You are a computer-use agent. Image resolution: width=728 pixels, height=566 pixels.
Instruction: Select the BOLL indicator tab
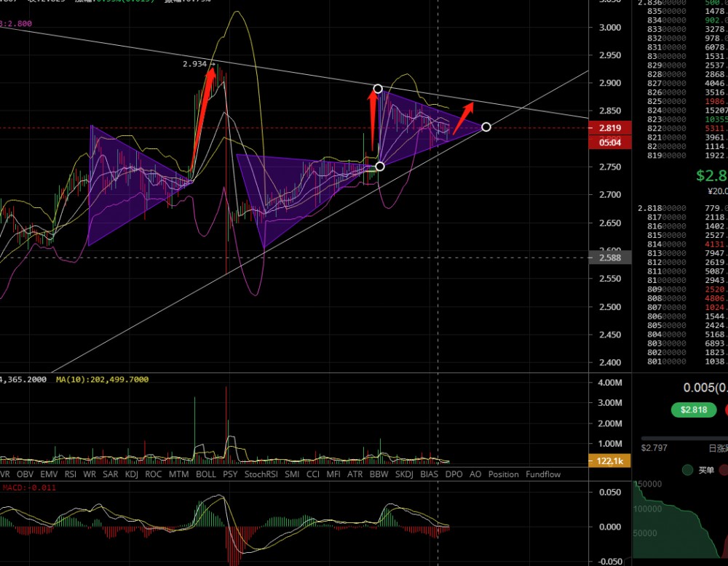(x=206, y=474)
